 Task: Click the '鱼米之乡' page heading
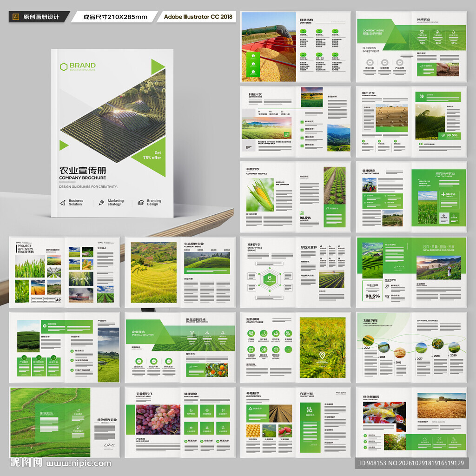pos(368,93)
